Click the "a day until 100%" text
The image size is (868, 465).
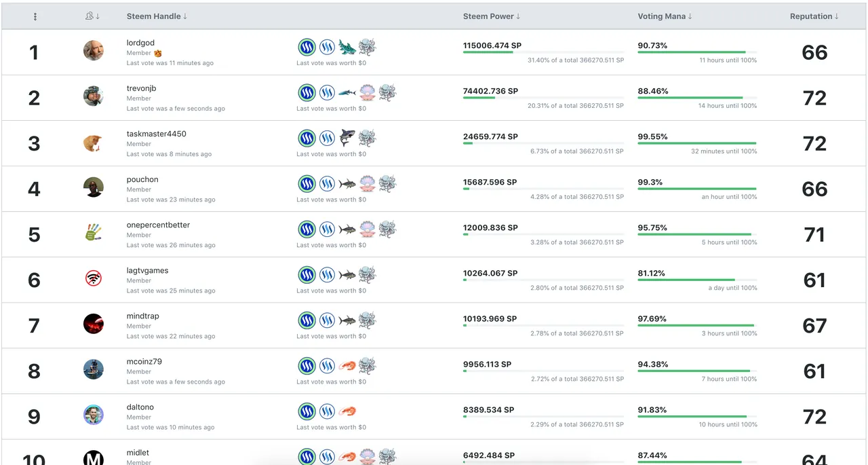[x=732, y=288]
